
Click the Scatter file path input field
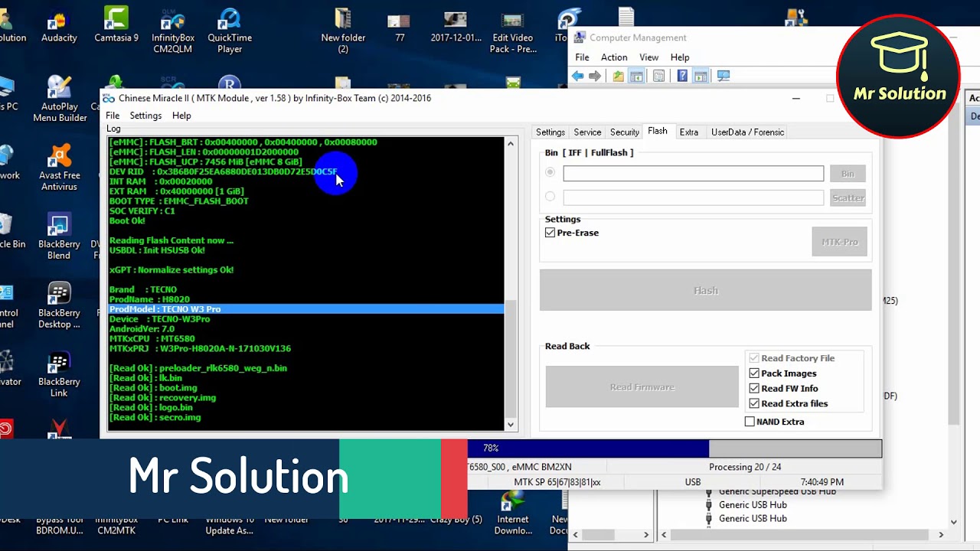[x=694, y=197]
